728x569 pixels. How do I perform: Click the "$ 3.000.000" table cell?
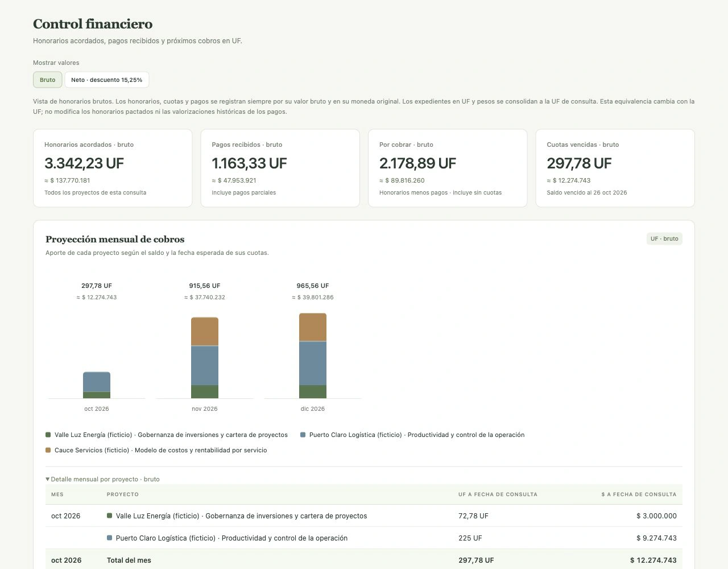656,516
